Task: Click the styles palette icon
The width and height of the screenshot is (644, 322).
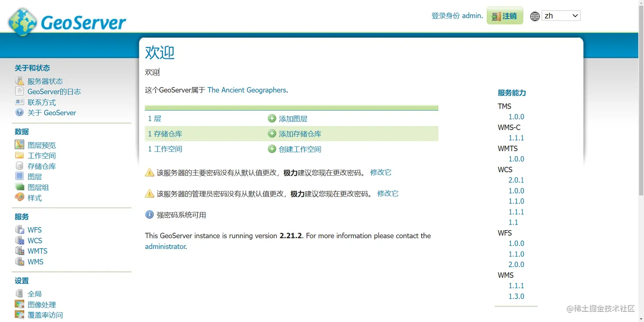Action: click(20, 197)
